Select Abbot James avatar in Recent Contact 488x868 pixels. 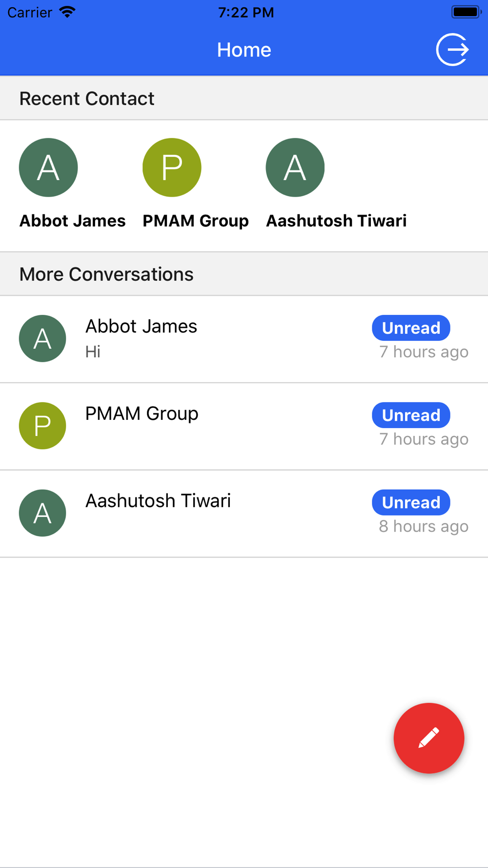click(48, 167)
